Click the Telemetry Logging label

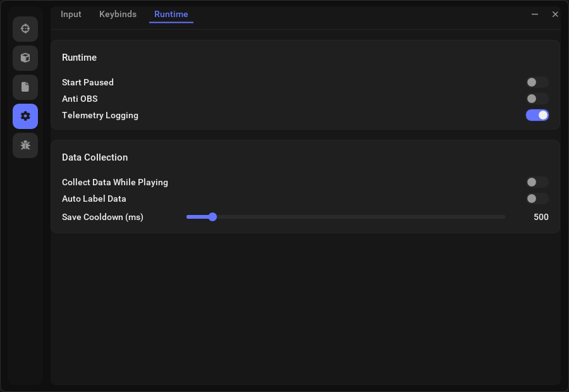coord(100,116)
